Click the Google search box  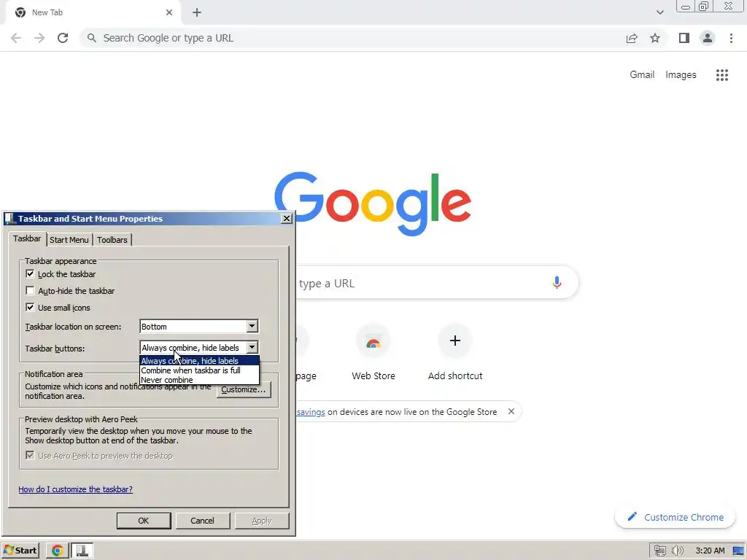[436, 283]
